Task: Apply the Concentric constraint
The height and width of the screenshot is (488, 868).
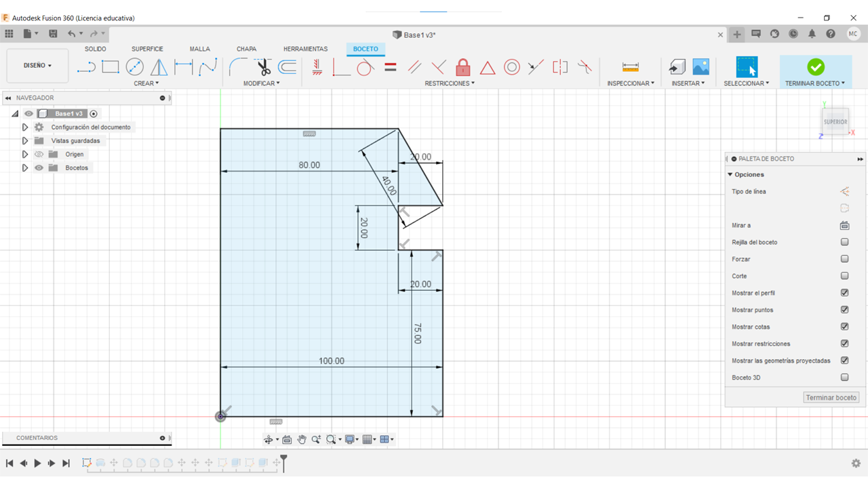Action: (x=512, y=67)
